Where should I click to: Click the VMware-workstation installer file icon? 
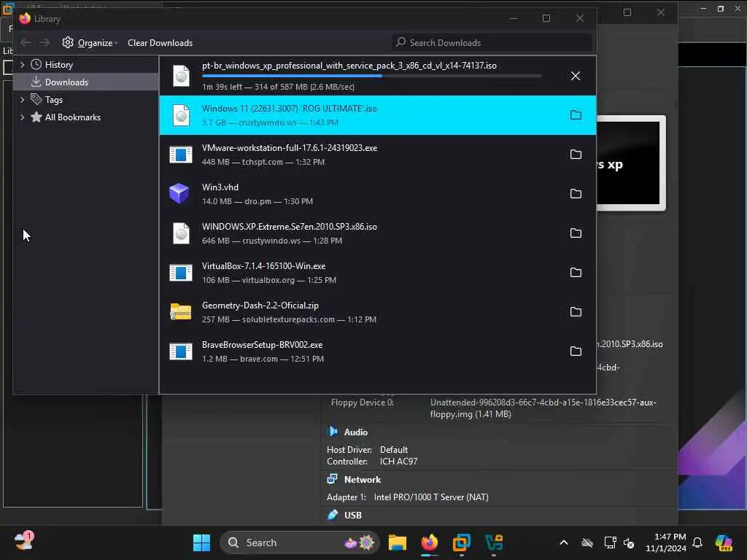pyautogui.click(x=181, y=155)
